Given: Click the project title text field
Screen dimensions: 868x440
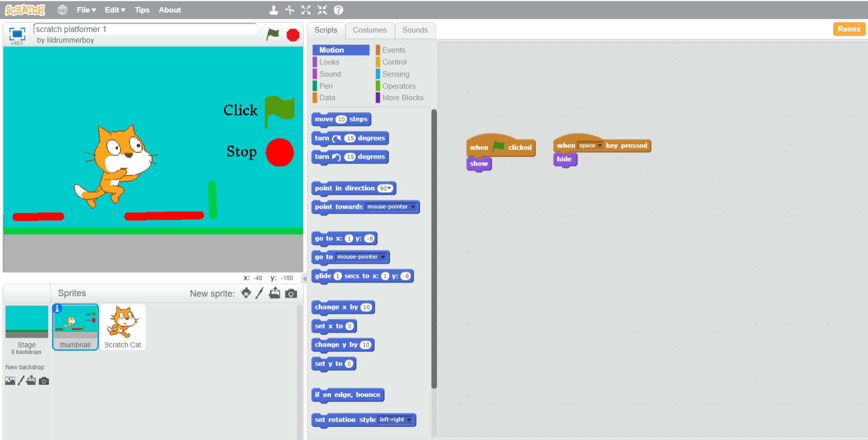Looking at the screenshot, I should (x=145, y=29).
